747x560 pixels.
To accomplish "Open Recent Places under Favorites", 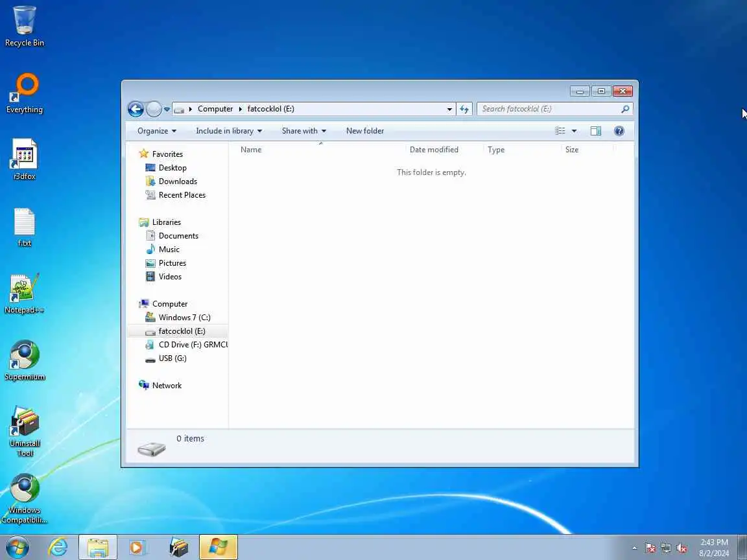I will [176, 194].
